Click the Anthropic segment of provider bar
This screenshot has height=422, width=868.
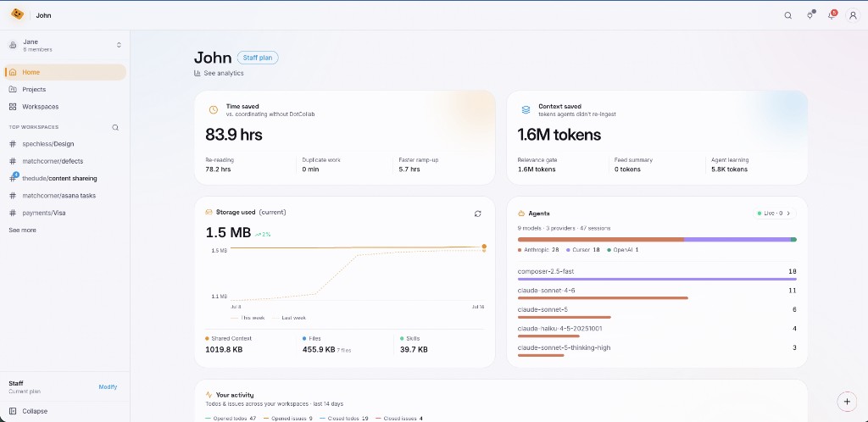pos(601,240)
